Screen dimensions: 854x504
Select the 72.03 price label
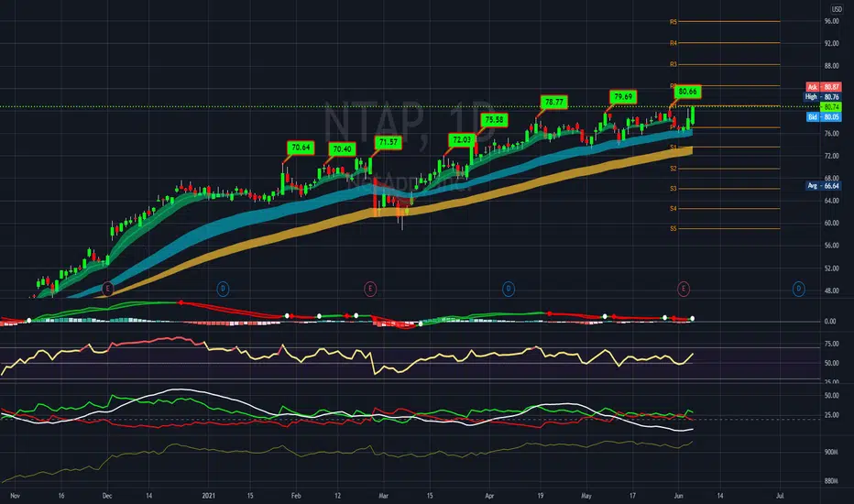tap(462, 140)
